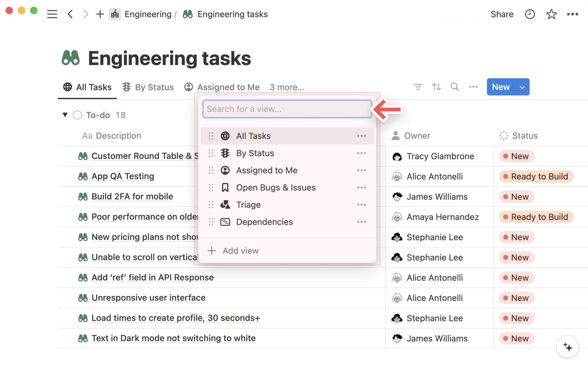Open the Build 2FA for mobile task
Viewport: 588px width, 367px height.
[132, 196]
